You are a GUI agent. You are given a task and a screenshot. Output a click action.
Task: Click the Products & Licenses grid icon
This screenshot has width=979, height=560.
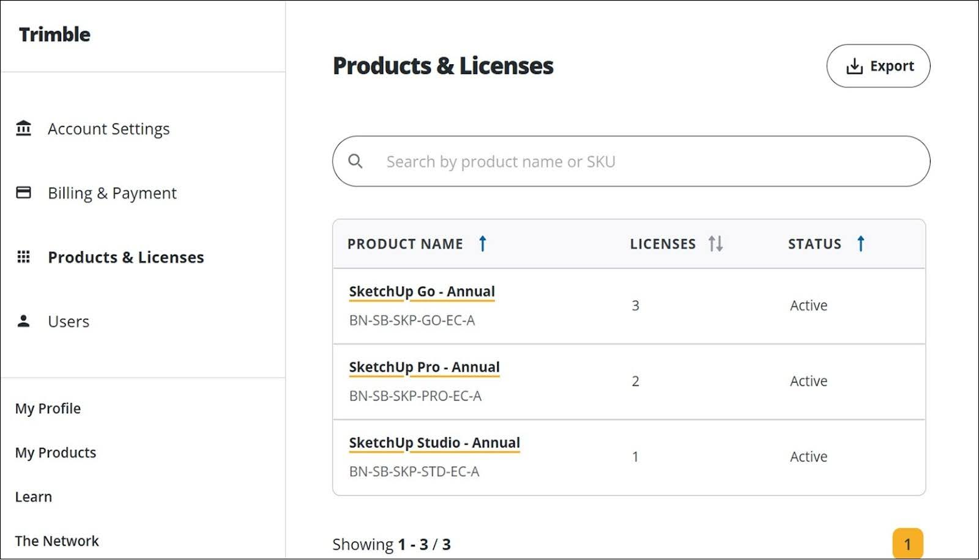click(23, 257)
